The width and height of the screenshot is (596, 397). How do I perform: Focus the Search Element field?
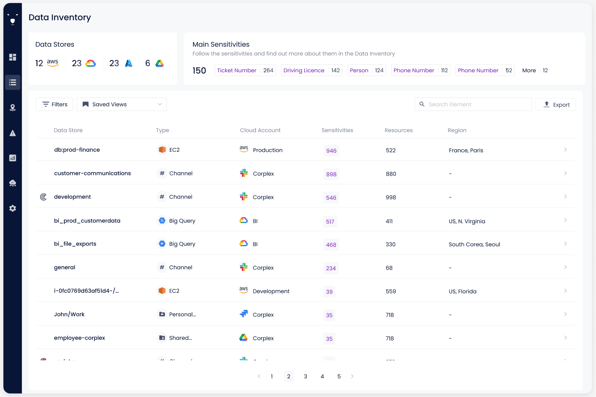pyautogui.click(x=473, y=104)
